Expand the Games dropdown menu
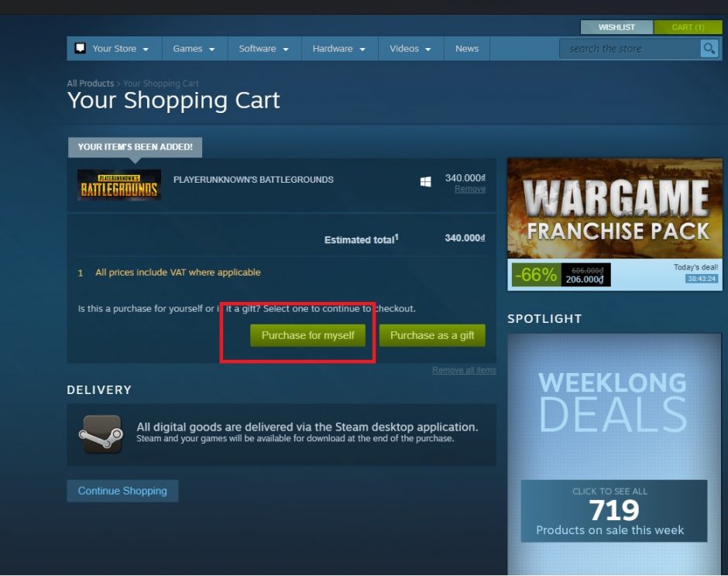Image resolution: width=728 pixels, height=576 pixels. pos(194,48)
